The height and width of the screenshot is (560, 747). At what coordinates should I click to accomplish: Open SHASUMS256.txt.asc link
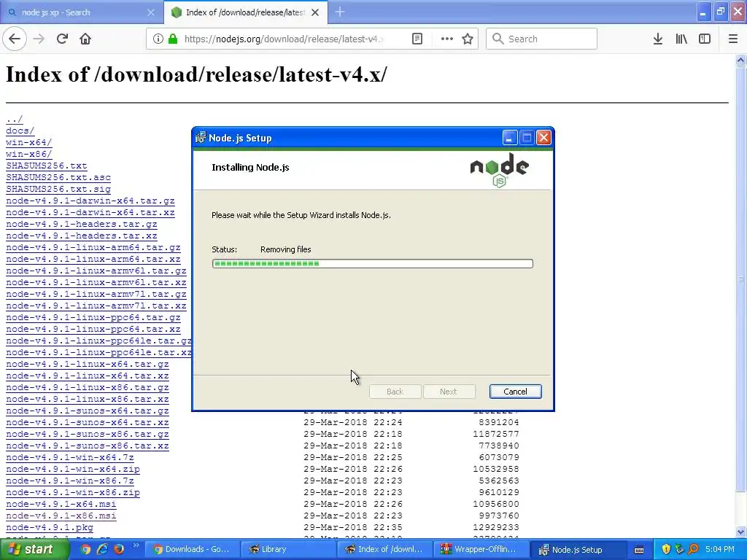pos(58,177)
